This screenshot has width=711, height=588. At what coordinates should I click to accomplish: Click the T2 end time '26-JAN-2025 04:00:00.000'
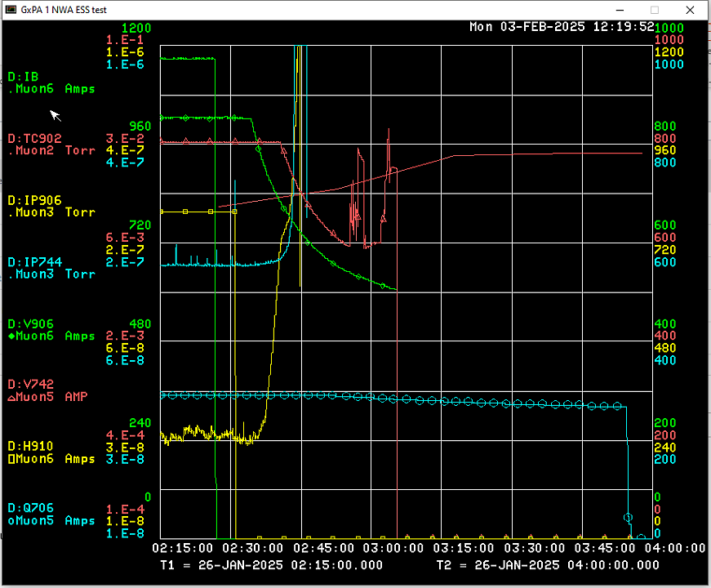click(x=567, y=565)
